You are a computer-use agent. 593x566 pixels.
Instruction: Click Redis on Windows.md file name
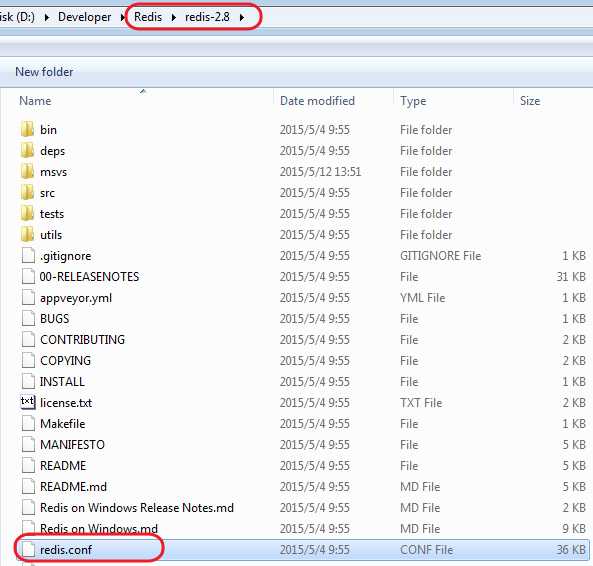click(99, 528)
